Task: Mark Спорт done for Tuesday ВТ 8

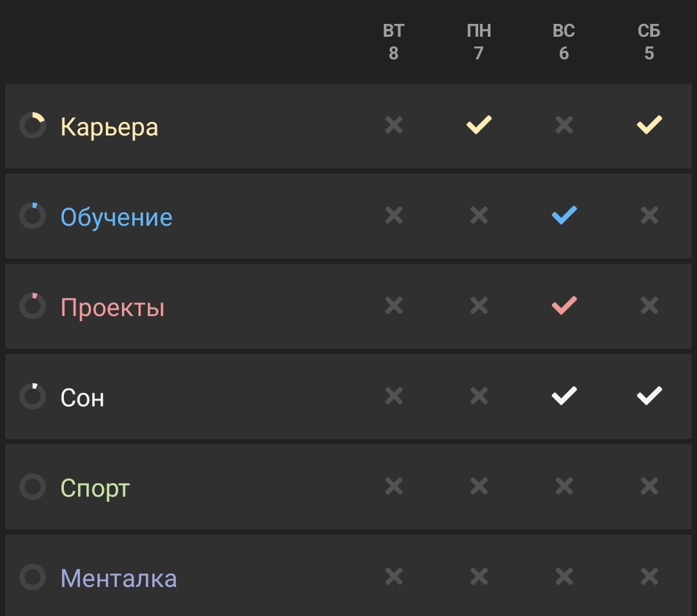Action: click(394, 486)
